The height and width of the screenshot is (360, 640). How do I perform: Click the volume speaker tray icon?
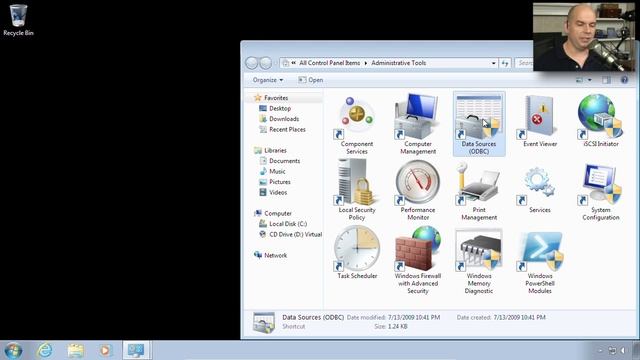coord(624,351)
